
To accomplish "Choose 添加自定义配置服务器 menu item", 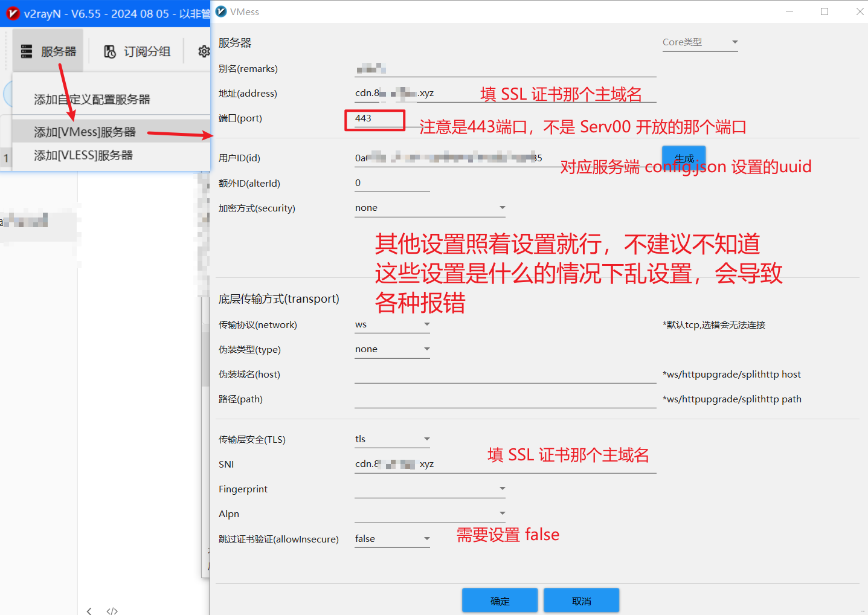I will pos(92,99).
